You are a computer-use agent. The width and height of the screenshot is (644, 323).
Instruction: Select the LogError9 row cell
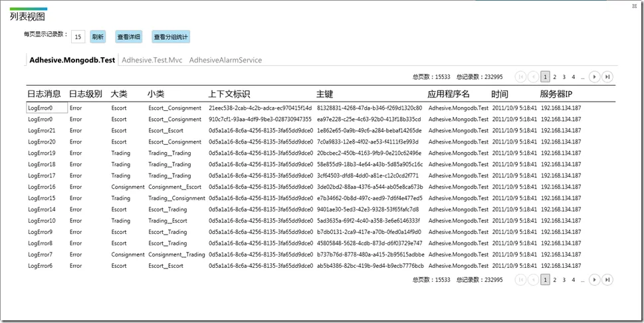(41, 232)
